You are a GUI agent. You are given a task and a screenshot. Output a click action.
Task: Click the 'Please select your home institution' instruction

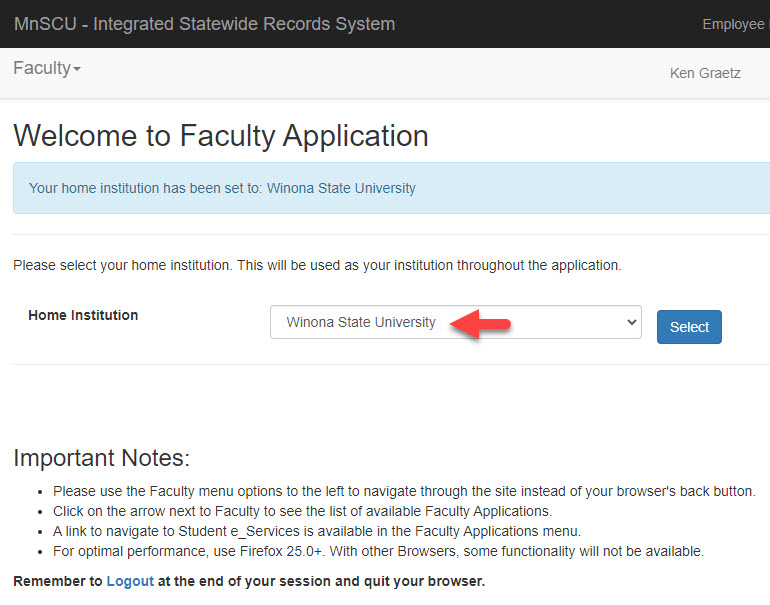point(317,266)
